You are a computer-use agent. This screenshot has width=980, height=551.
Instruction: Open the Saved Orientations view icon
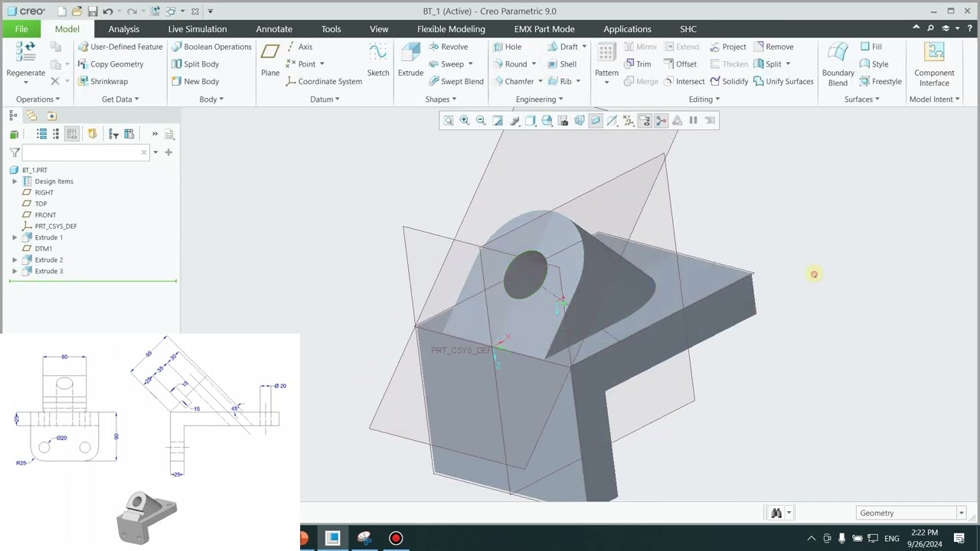547,120
